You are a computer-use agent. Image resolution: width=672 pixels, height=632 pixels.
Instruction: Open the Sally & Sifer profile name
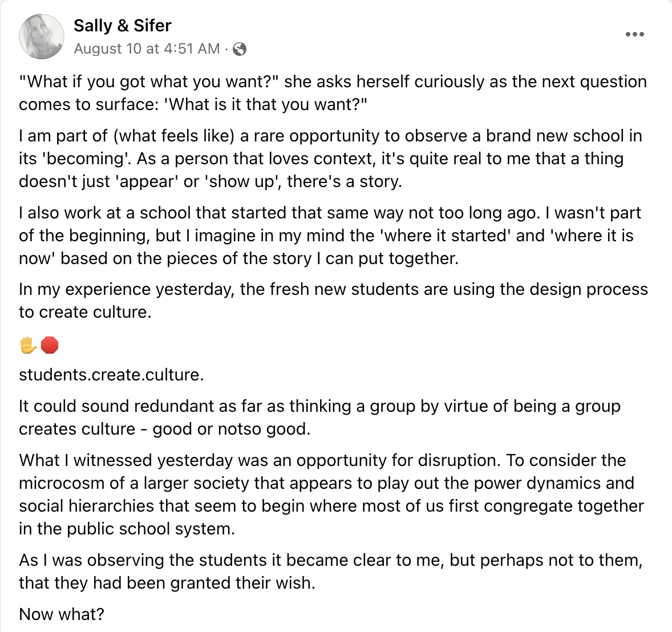122,26
